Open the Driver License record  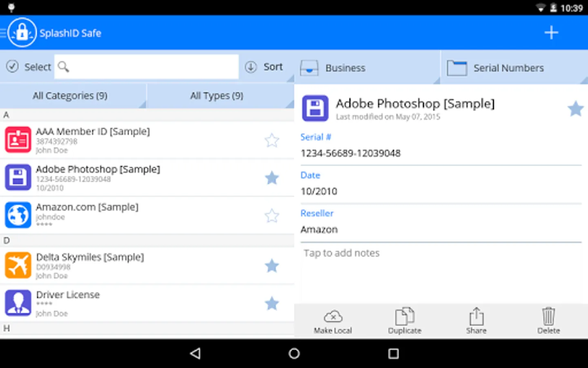[147, 303]
